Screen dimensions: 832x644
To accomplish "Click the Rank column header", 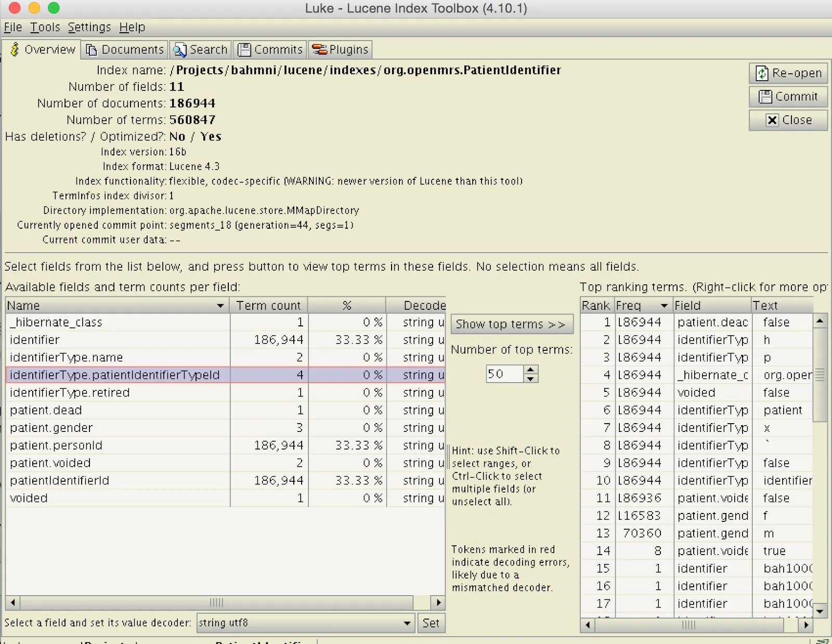I will click(x=596, y=306).
